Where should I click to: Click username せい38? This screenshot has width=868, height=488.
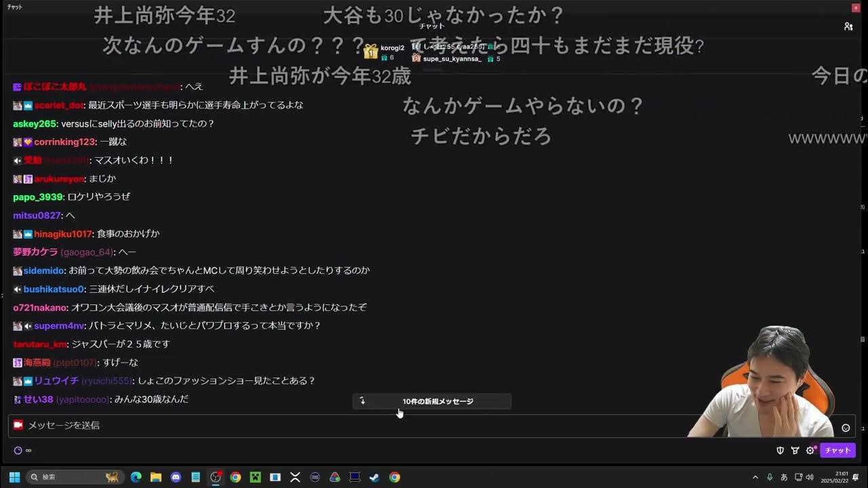coord(38,399)
